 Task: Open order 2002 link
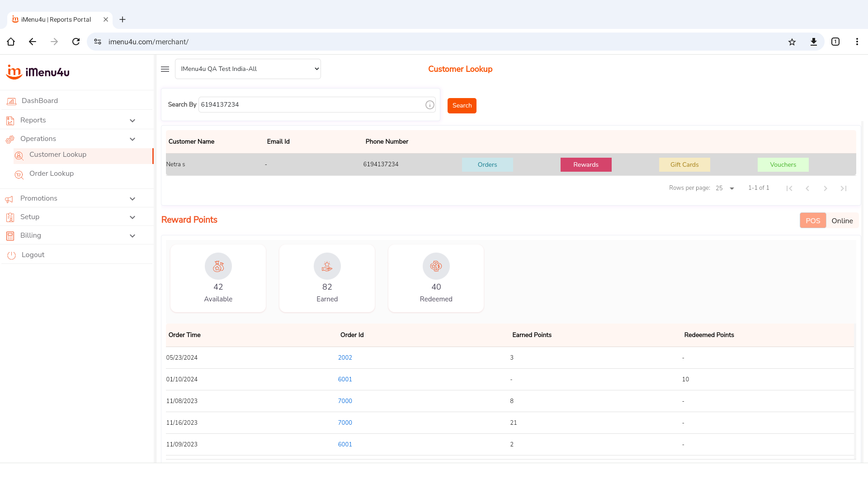point(345,358)
